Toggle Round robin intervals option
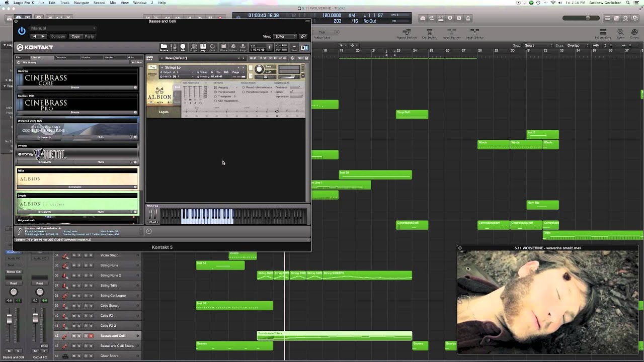Screen dimensions: 644x362 pyautogui.click(x=258, y=87)
